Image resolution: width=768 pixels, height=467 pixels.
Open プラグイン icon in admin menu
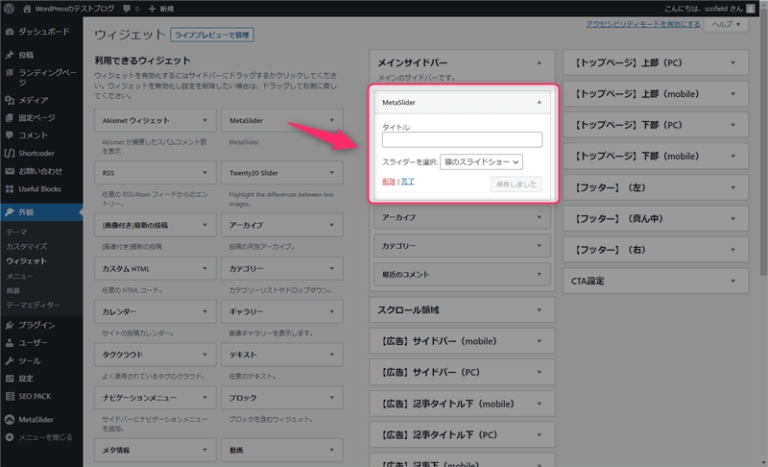[9, 325]
